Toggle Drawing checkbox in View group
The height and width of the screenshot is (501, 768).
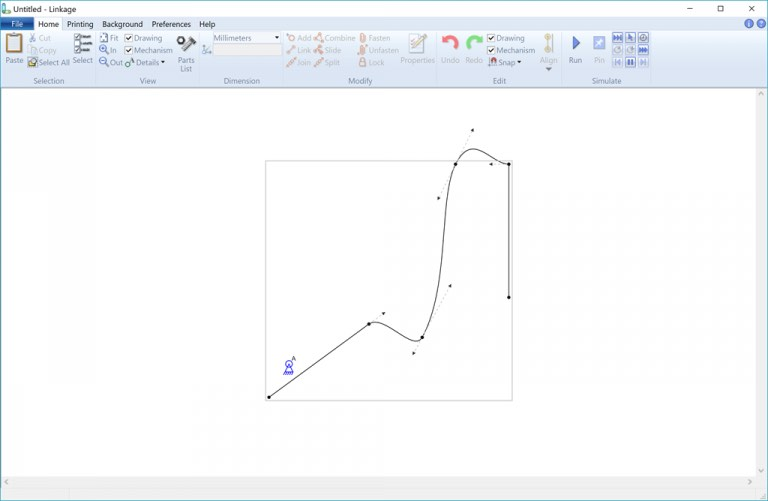(x=129, y=38)
